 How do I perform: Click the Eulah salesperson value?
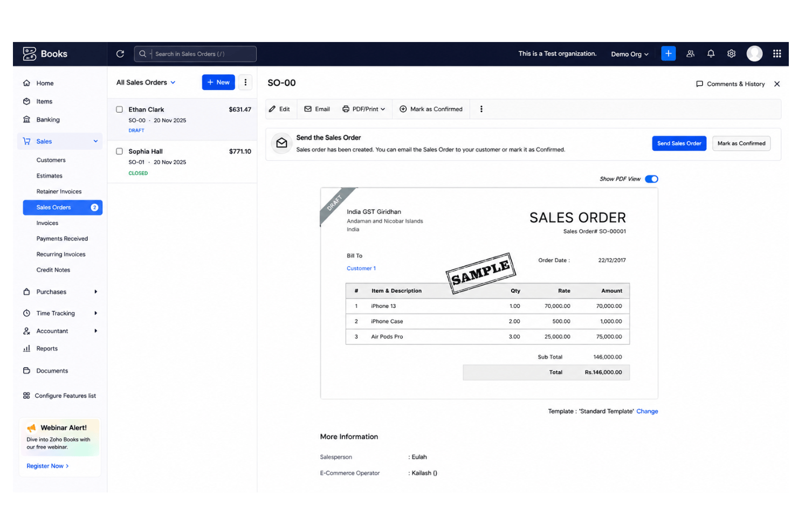pos(419,457)
